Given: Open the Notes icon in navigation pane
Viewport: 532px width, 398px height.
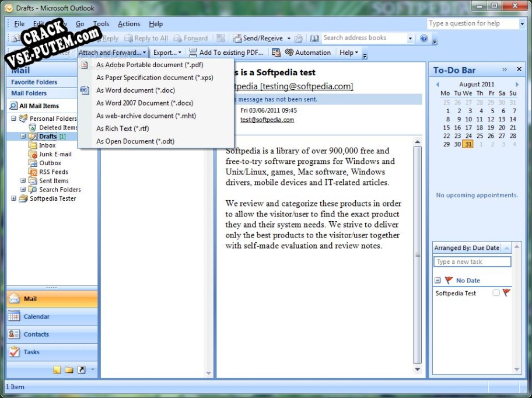Looking at the screenshot, I should pos(57,369).
